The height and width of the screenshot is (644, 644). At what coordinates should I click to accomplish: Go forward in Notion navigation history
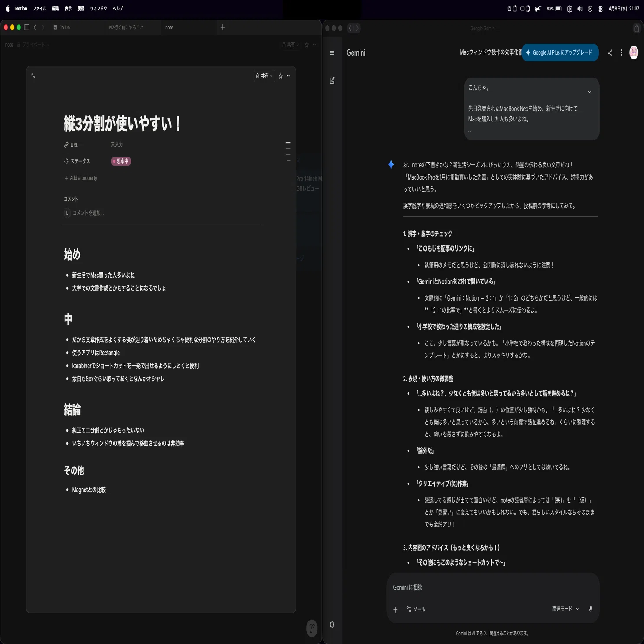click(43, 27)
